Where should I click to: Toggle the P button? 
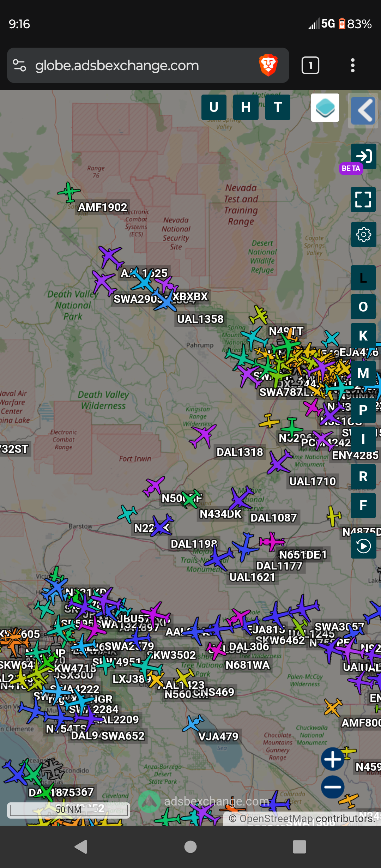point(363,410)
